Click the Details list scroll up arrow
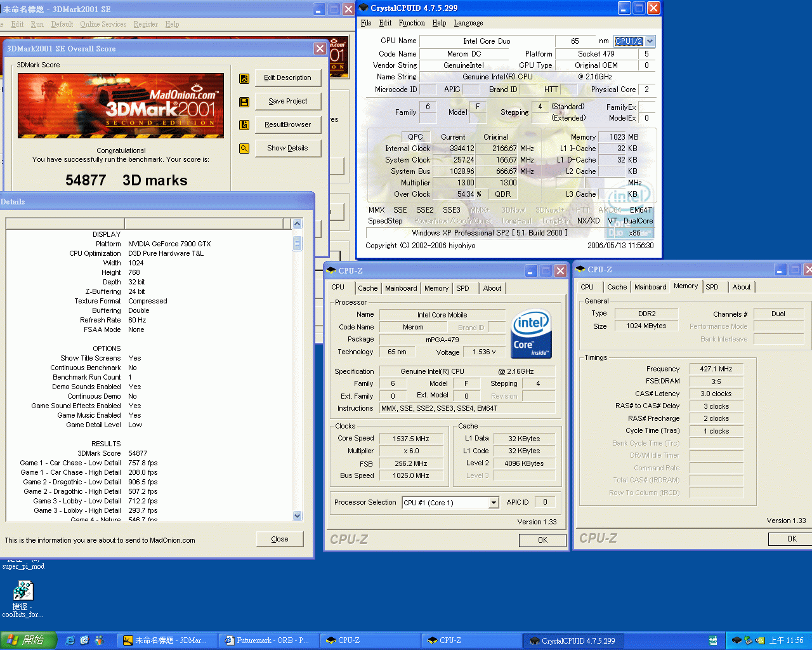The height and width of the screenshot is (650, 812). 298,224
